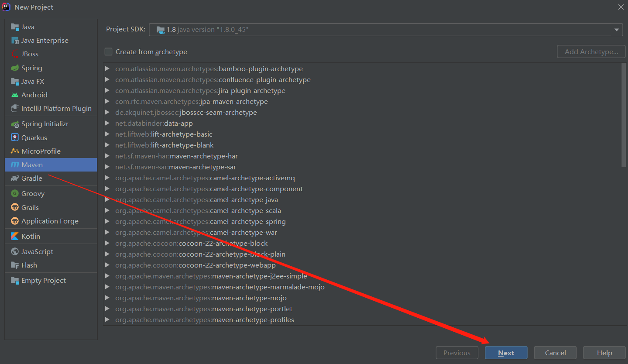This screenshot has height=364, width=628.
Task: Click the Grails icon
Action: (x=15, y=207)
